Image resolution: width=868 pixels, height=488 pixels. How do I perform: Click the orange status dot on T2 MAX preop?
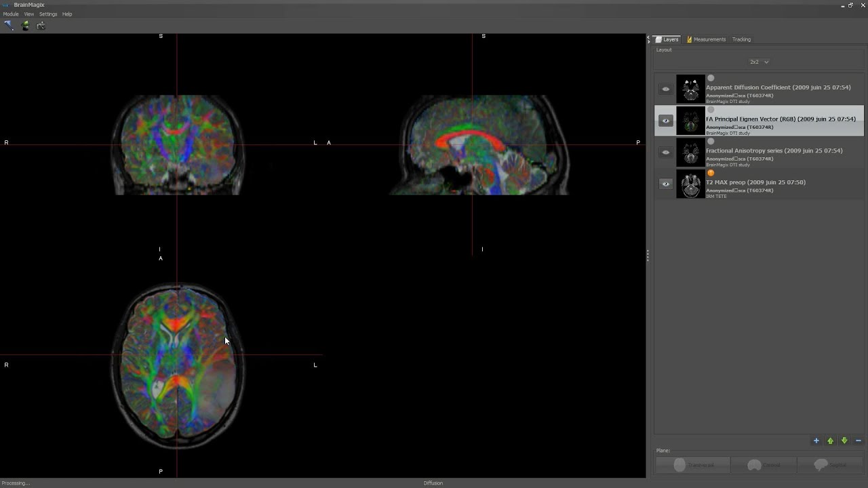[x=711, y=174]
